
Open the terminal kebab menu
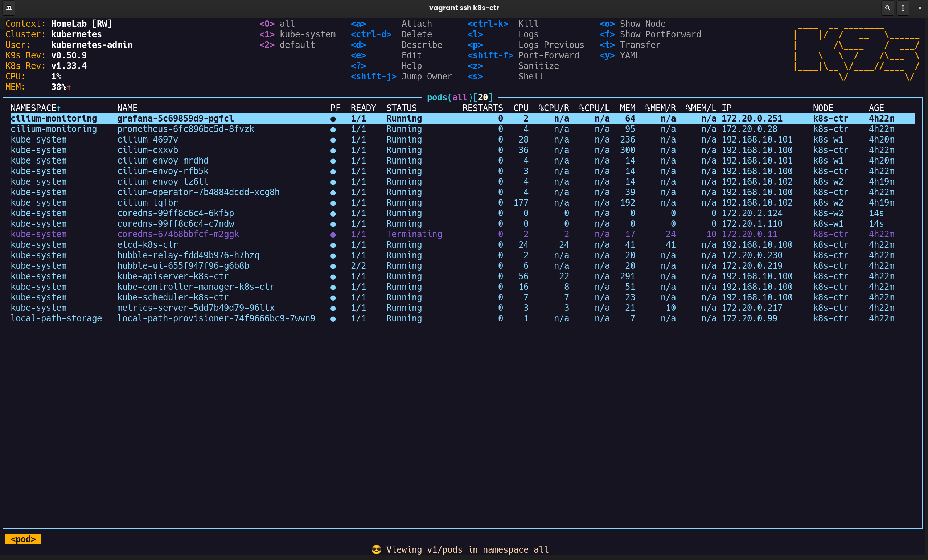click(x=903, y=8)
